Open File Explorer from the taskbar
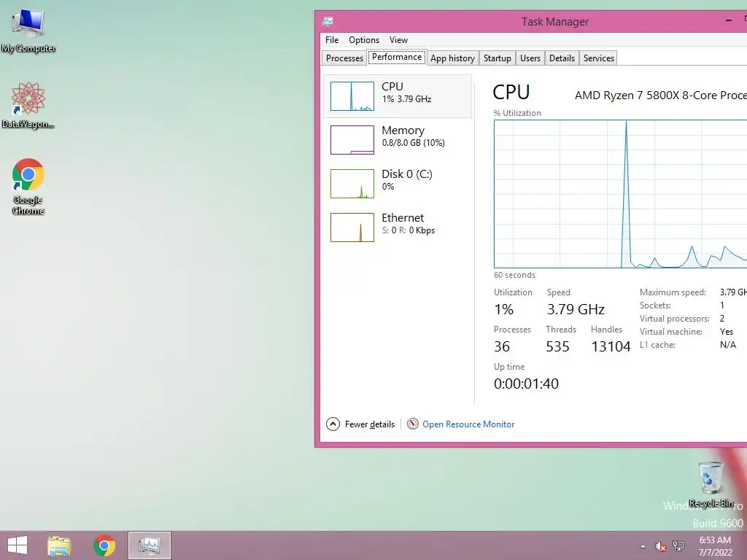The height and width of the screenshot is (560, 747). 59,545
